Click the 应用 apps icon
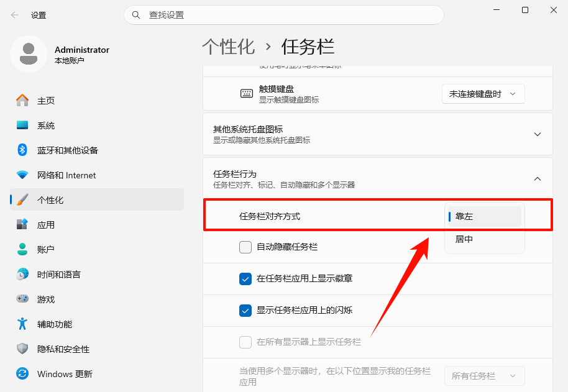This screenshot has height=392, width=568. [x=22, y=224]
